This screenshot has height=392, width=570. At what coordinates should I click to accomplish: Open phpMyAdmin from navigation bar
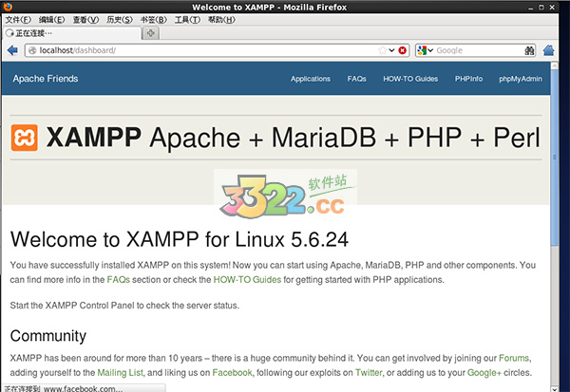tap(521, 79)
